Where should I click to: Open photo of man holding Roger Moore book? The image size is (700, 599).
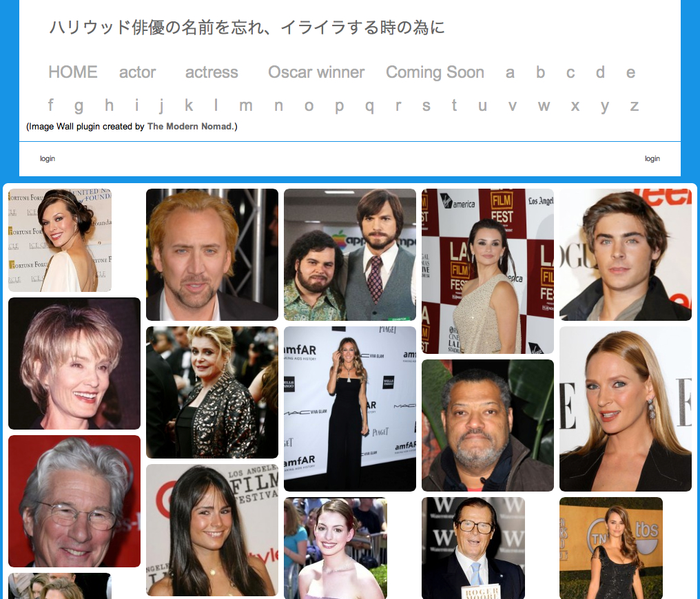(x=473, y=548)
